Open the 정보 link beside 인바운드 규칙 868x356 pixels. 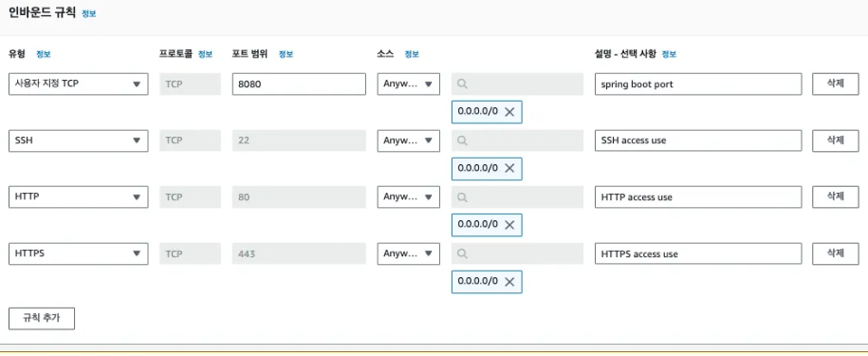[x=88, y=14]
